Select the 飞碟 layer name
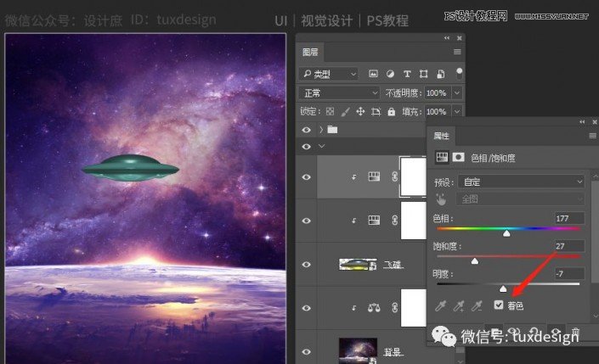Screen dimensions: 599x364 click(x=393, y=265)
